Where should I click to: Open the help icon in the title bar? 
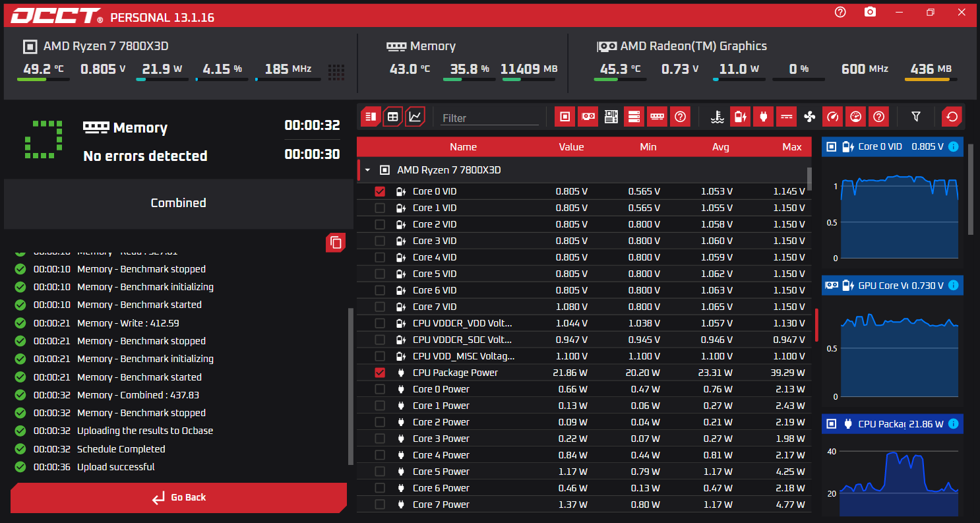pos(840,13)
